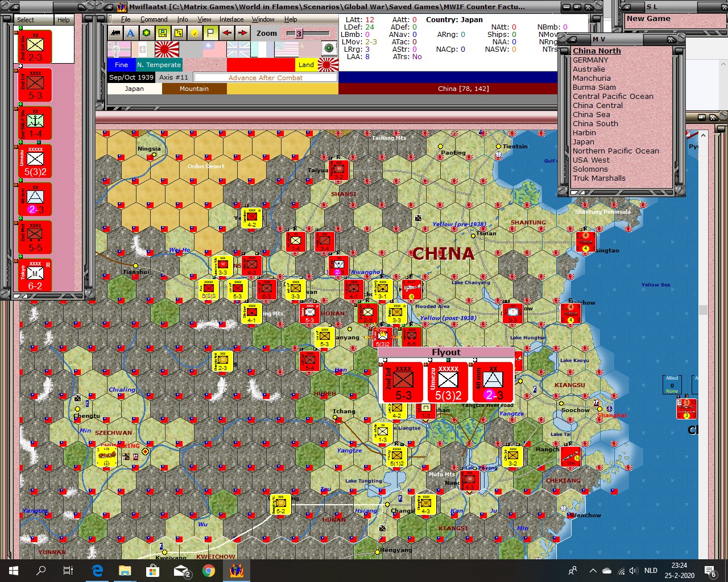The width and height of the screenshot is (728, 582).
Task: Click the green circular indicator button
Action: pyautogui.click(x=329, y=48)
